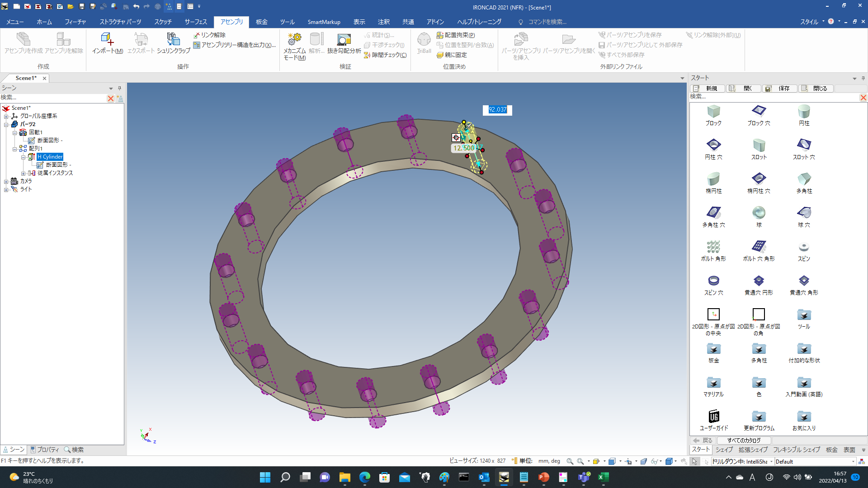Switch to the Properties (プロパティ) panel tab
Viewport: 868px width, 488px height.
45,450
